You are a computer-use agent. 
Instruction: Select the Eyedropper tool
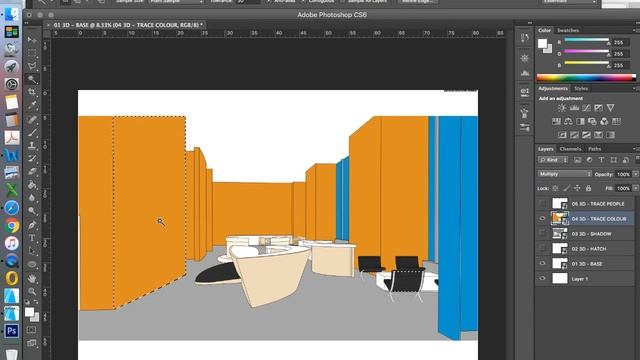pos(32,106)
